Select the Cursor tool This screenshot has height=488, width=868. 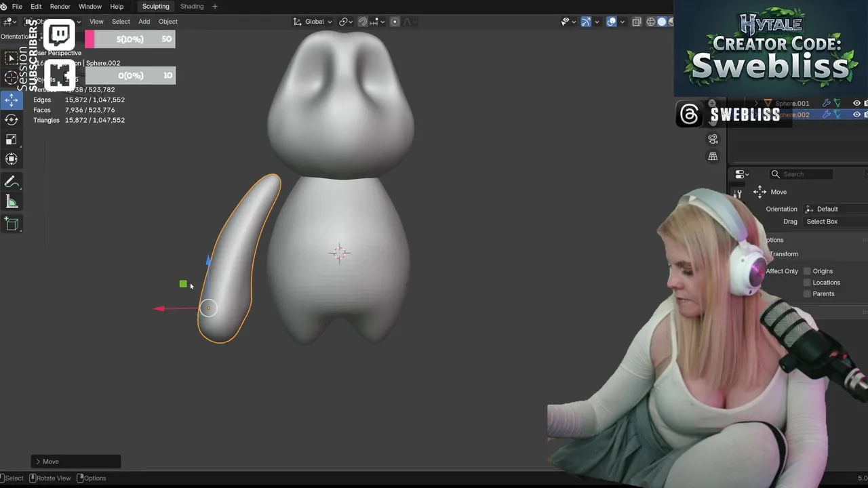tap(12, 79)
